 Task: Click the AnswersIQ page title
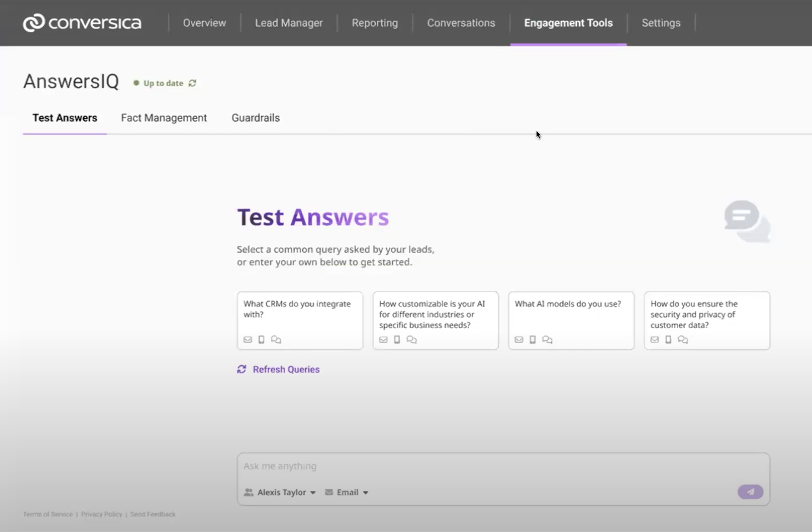71,82
